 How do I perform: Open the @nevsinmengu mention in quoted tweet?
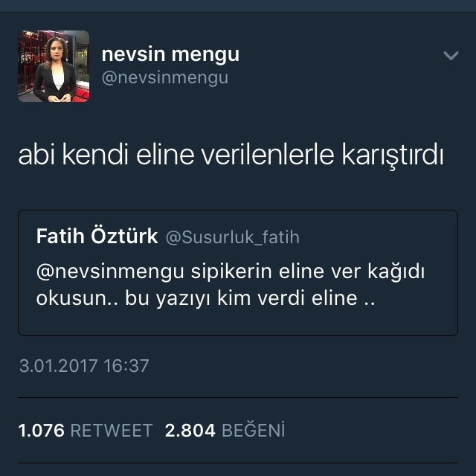coord(110,271)
